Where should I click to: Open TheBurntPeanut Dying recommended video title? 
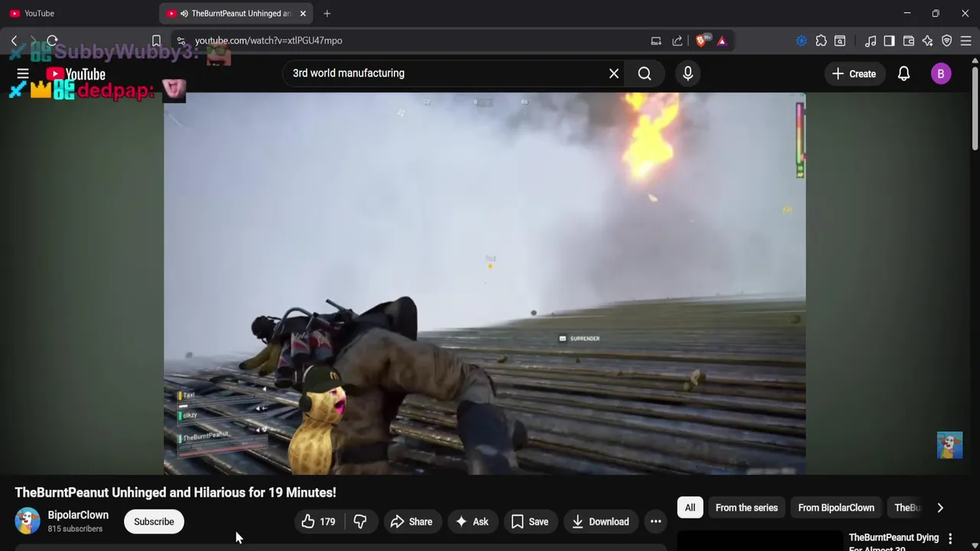[893, 543]
